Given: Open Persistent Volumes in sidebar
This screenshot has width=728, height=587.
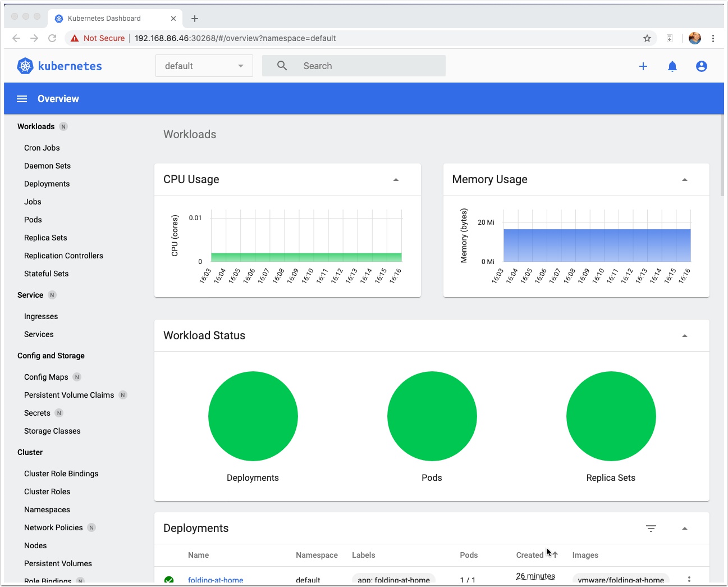Looking at the screenshot, I should point(58,563).
